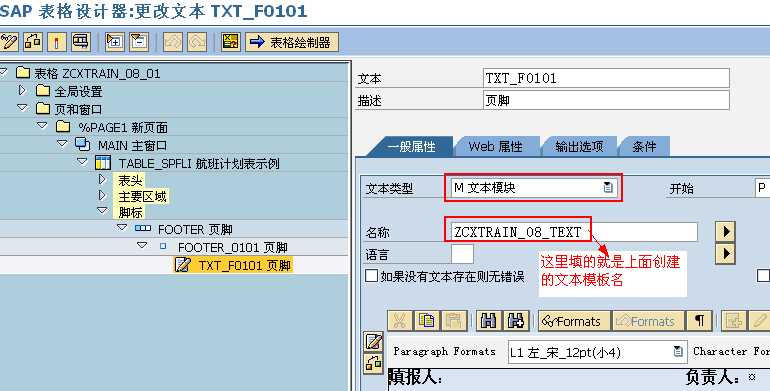The height and width of the screenshot is (391, 770).
Task: Click the Activate form toolbar icon
Action: point(57,42)
